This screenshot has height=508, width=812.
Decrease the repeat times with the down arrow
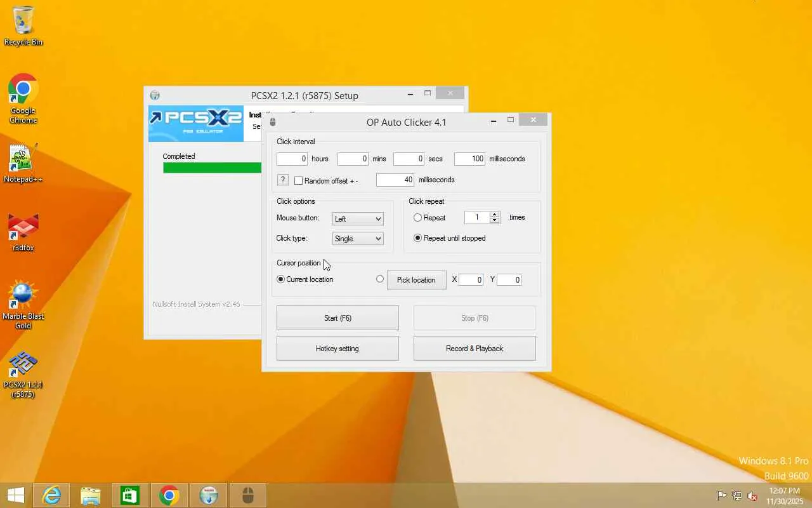[495, 220]
